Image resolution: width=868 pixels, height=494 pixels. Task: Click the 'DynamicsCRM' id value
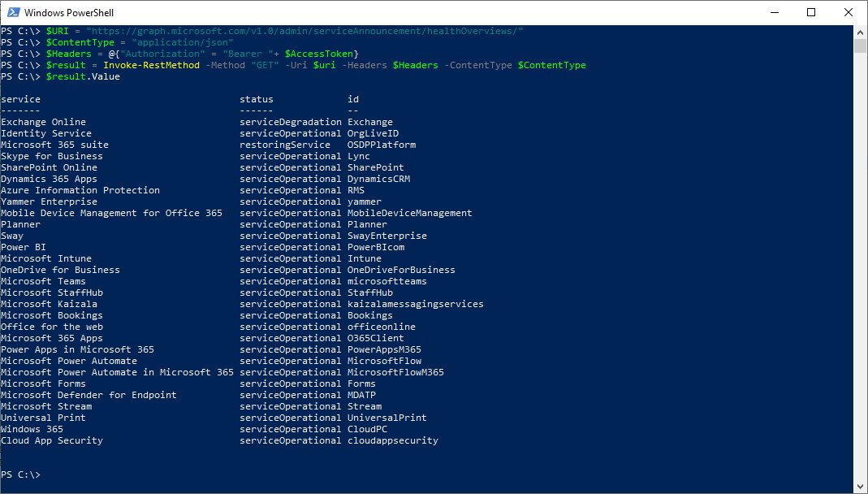(x=378, y=179)
